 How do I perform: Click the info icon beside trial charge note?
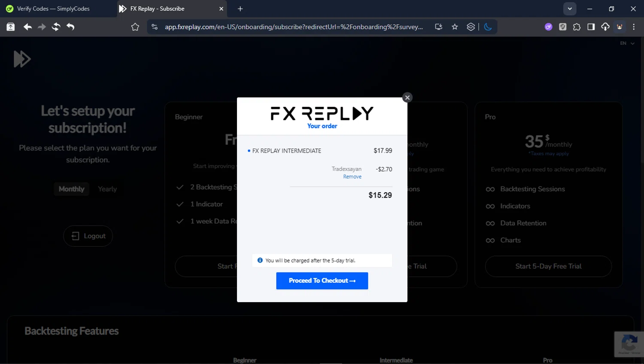[260, 260]
